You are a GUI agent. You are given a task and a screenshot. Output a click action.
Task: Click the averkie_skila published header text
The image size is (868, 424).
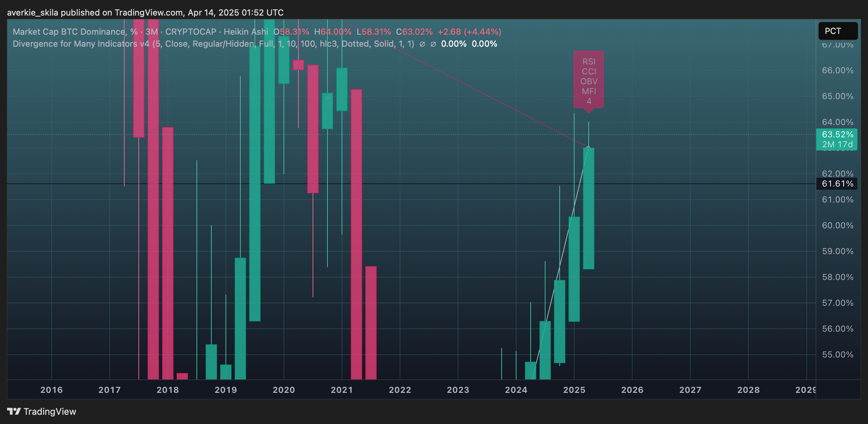(145, 13)
